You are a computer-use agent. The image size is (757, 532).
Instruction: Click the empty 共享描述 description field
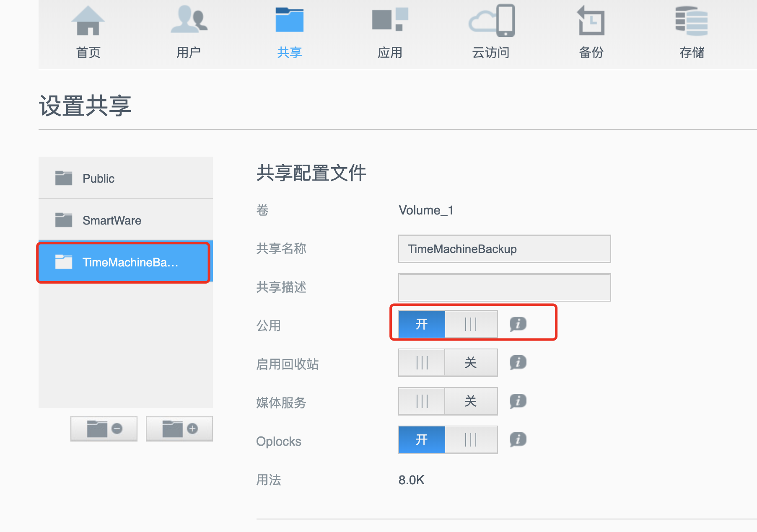point(505,287)
